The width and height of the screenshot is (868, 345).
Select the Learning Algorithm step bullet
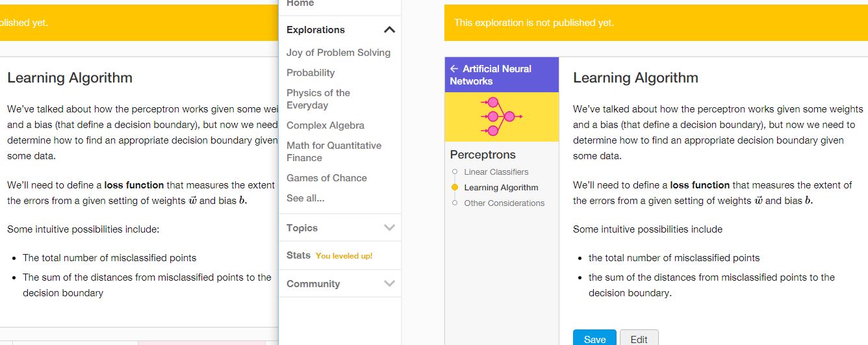(455, 187)
